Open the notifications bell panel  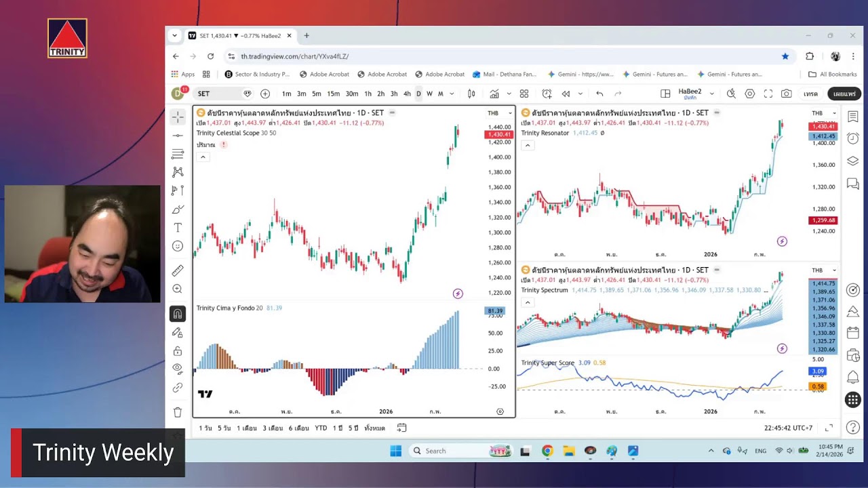[853, 378]
